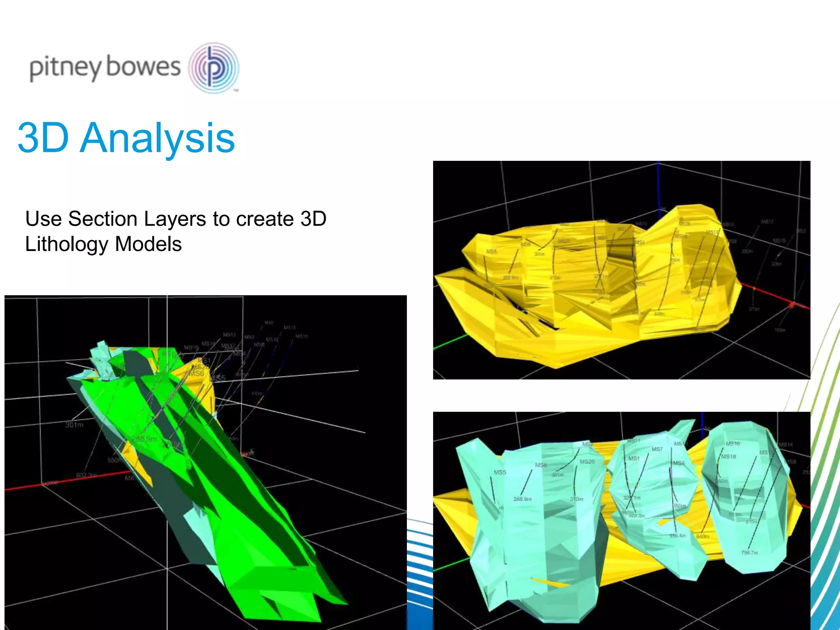Click 'MS6' label in the cyan model image
Image resolution: width=840 pixels, height=630 pixels.
click(541, 465)
